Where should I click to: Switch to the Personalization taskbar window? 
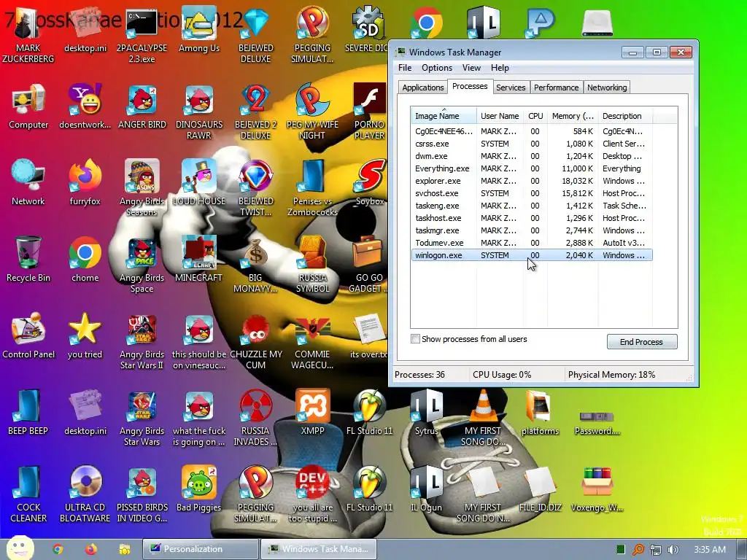click(200, 549)
